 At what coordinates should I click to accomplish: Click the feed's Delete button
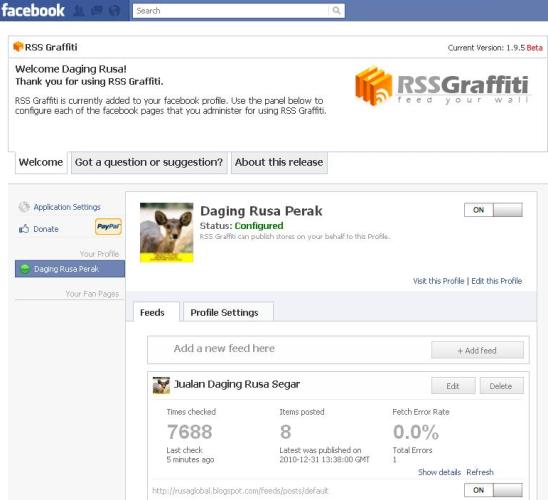[x=501, y=386]
